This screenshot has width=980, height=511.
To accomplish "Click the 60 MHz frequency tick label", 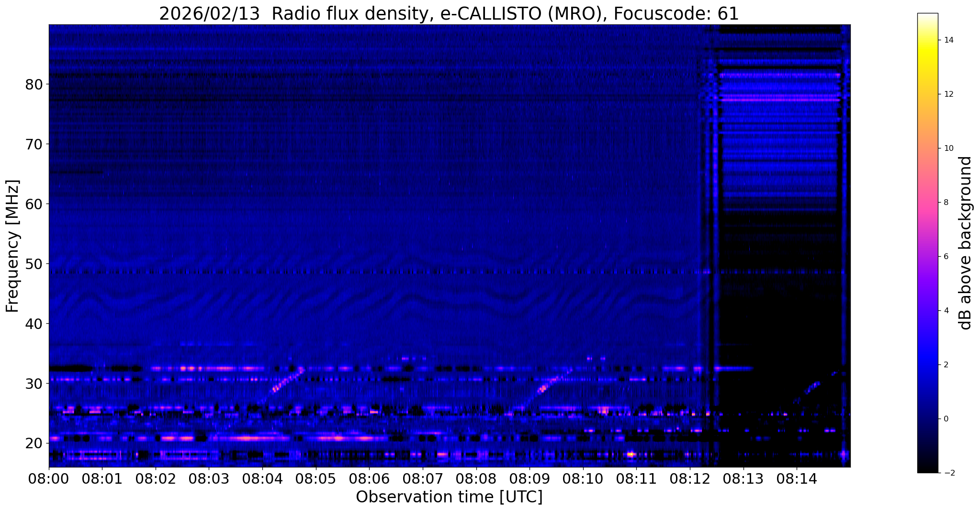I will 34,204.
